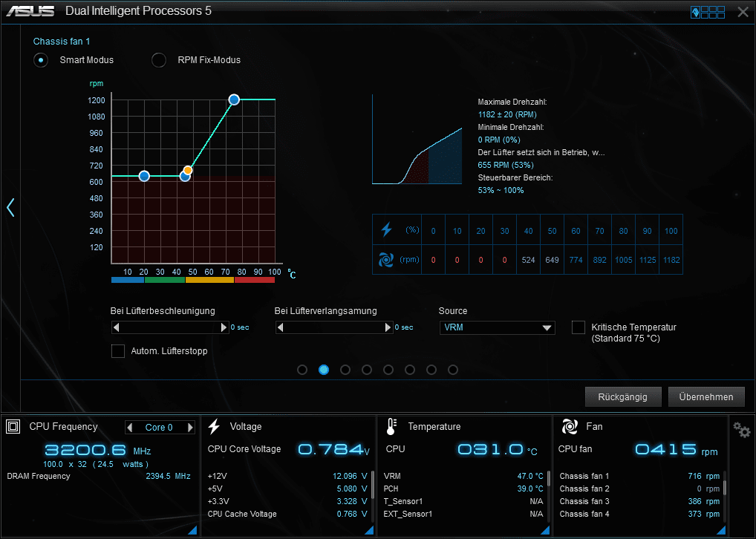Decrease Lüfterbeschleunigung time left arrow

coord(116,327)
